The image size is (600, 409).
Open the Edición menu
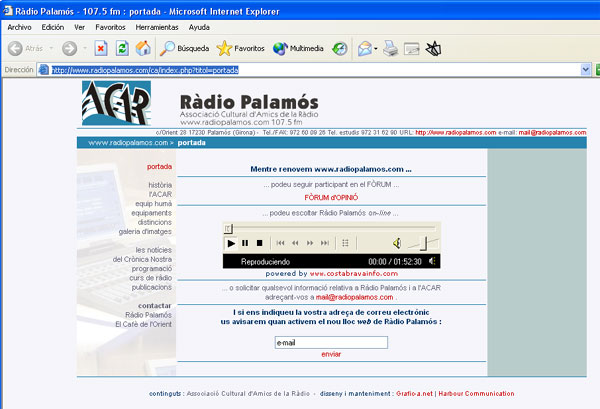point(53,27)
